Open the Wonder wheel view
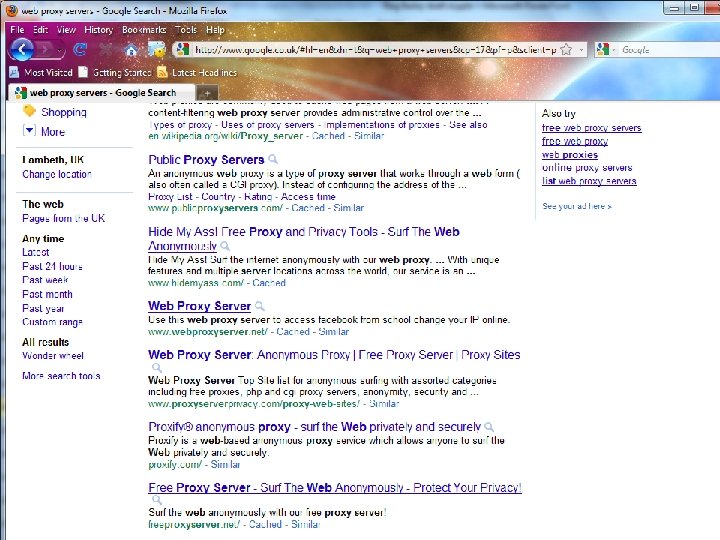Screen dimensions: 720x540 tap(53, 355)
